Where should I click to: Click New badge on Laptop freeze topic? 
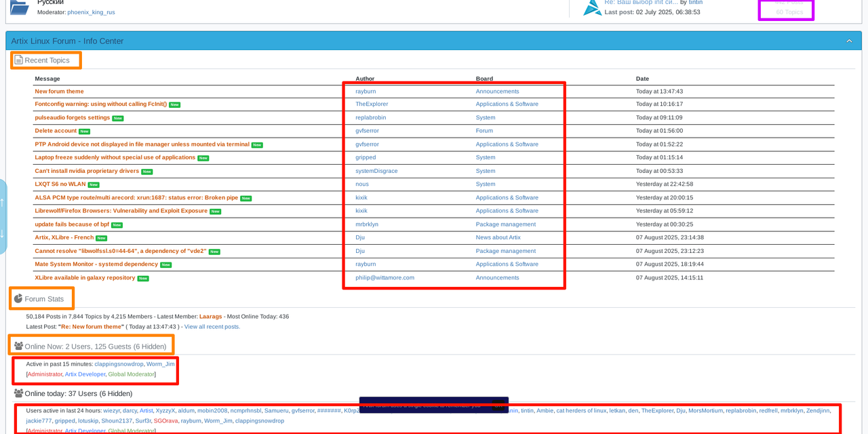203,158
